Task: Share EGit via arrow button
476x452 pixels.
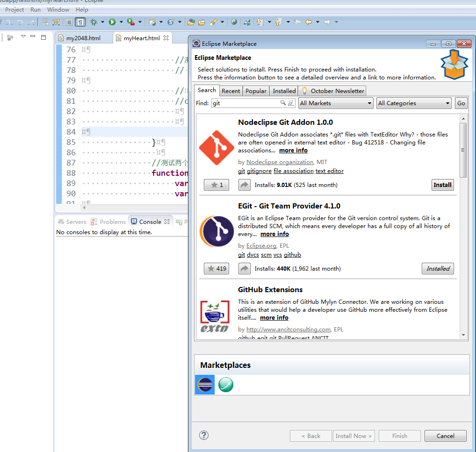Action: 245,269
